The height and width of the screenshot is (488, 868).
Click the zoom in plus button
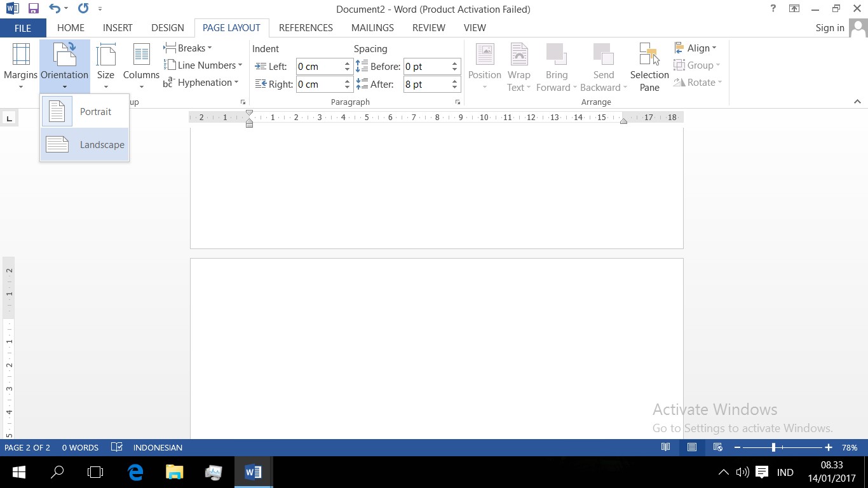pos(829,447)
